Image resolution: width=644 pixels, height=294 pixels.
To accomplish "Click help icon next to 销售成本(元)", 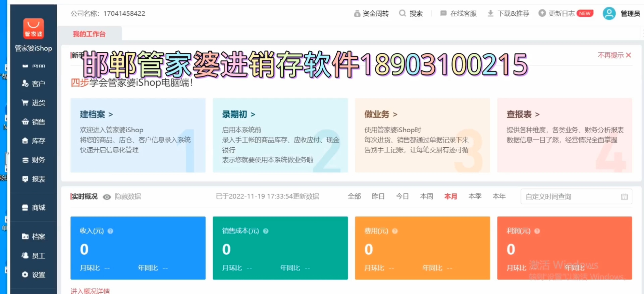I will [266, 231].
